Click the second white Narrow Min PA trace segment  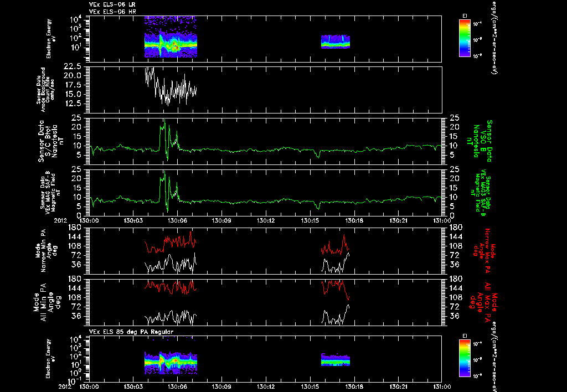tap(336, 263)
